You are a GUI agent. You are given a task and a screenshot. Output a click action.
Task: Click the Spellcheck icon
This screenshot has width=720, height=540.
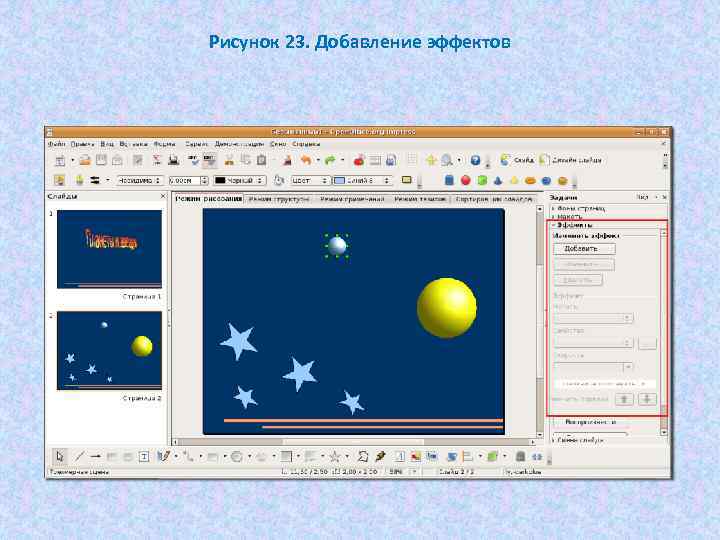(x=193, y=160)
